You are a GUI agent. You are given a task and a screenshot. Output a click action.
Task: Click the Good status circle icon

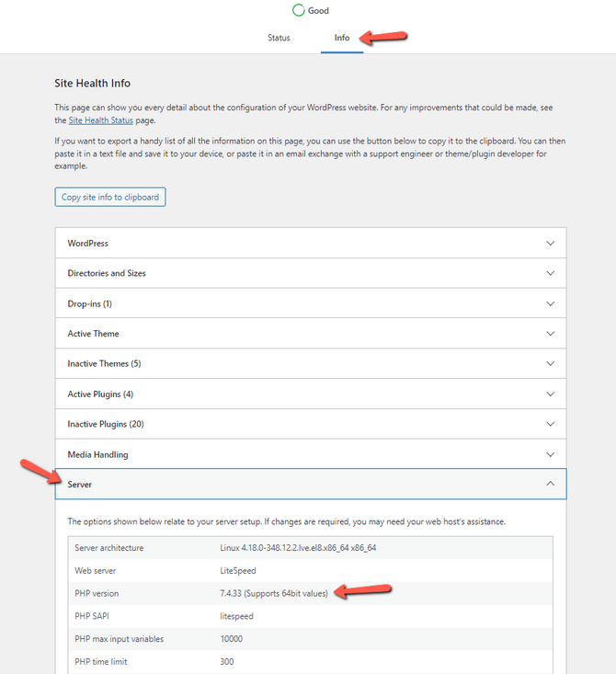tap(298, 11)
